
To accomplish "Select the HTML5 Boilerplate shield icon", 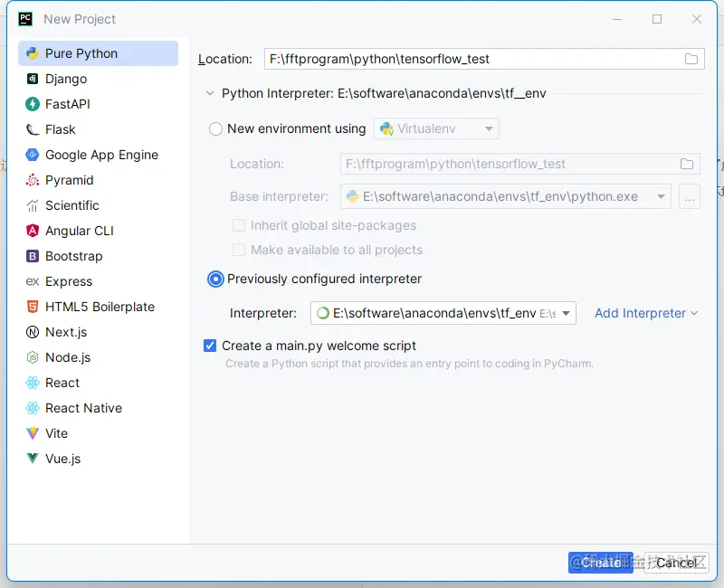I will point(33,307).
